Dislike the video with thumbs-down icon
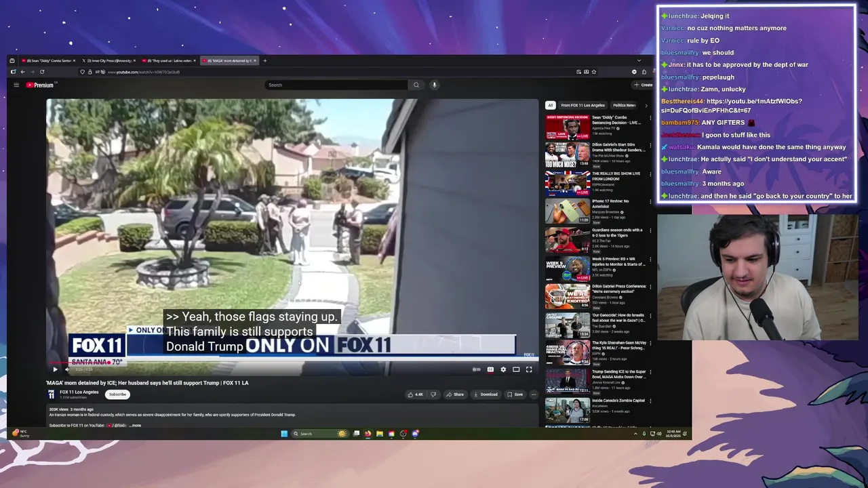Viewport: 868px width, 488px height. pyautogui.click(x=433, y=394)
